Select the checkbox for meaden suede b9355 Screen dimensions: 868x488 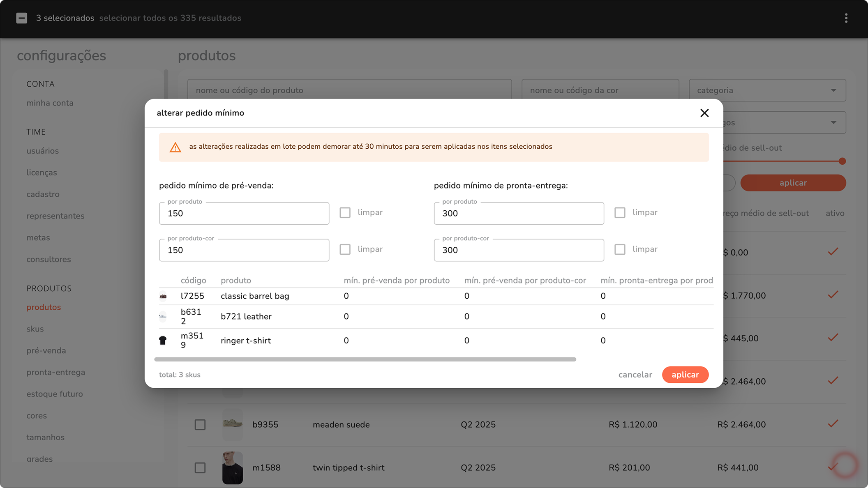coord(200,424)
